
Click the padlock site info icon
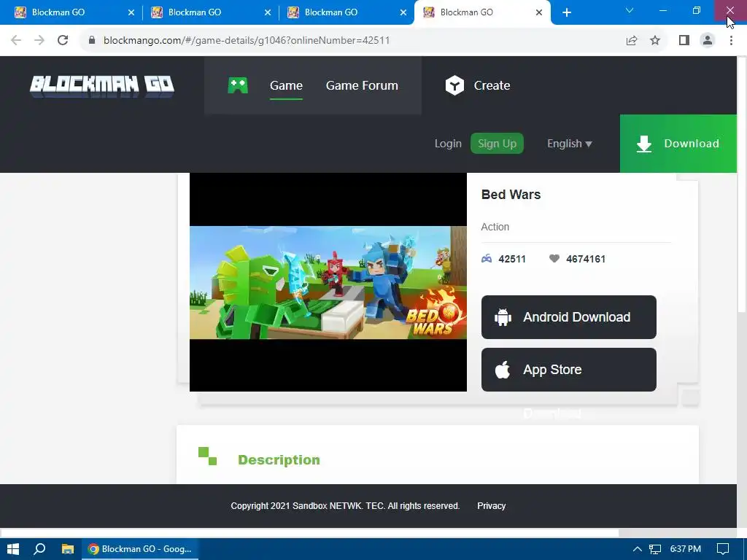(x=92, y=40)
